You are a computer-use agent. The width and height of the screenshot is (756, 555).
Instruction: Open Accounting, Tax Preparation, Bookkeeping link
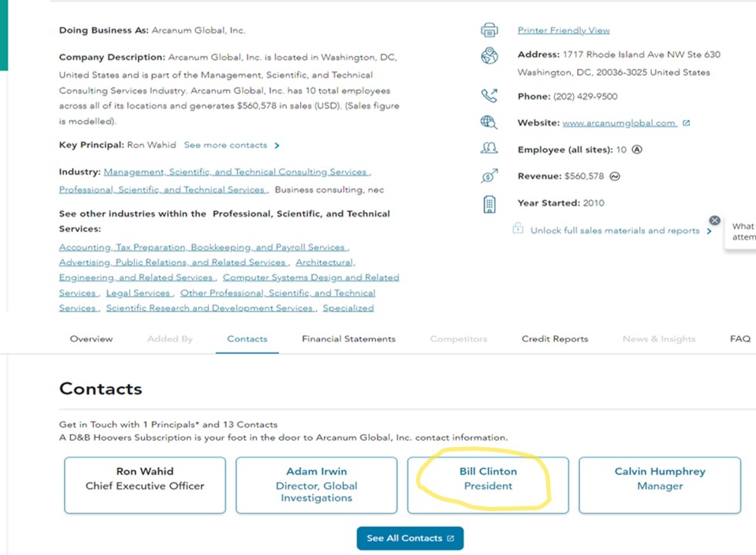coord(202,247)
